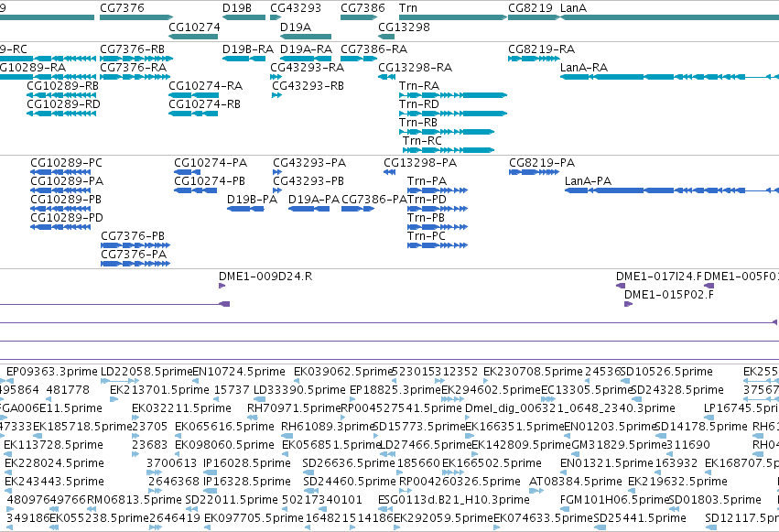The height and width of the screenshot is (532, 779).
Task: Click the D19B gene label
Action: (237, 8)
